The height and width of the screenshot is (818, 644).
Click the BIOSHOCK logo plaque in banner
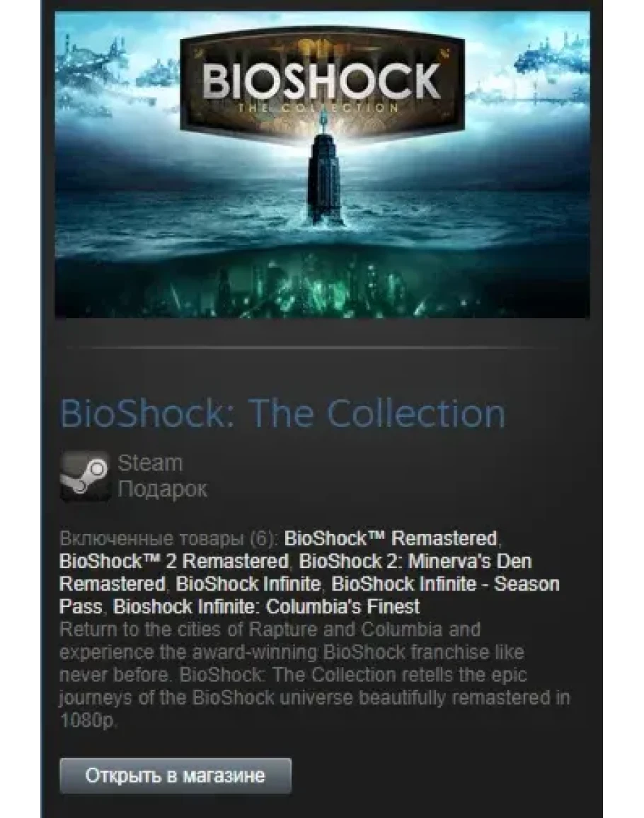pyautogui.click(x=322, y=84)
